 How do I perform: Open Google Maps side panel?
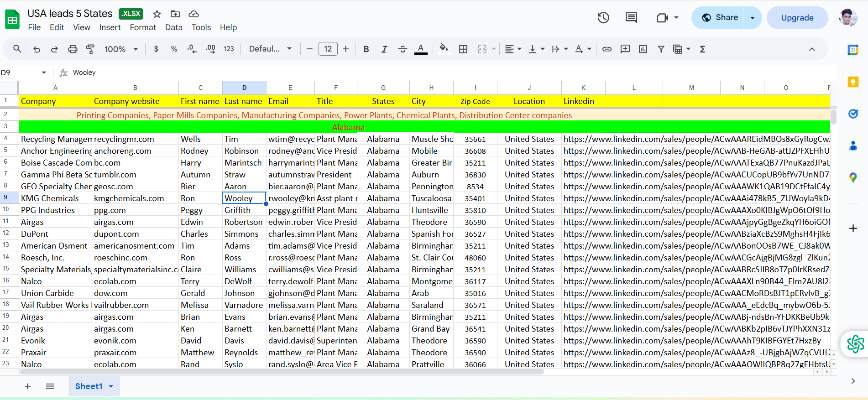(x=853, y=178)
